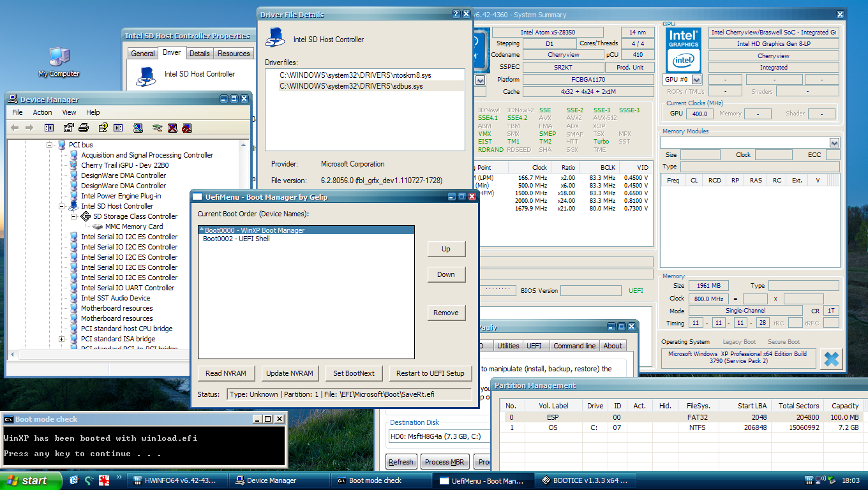Click the Disable device toolbar icon
This screenshot has width=868, height=490.
pos(187,128)
